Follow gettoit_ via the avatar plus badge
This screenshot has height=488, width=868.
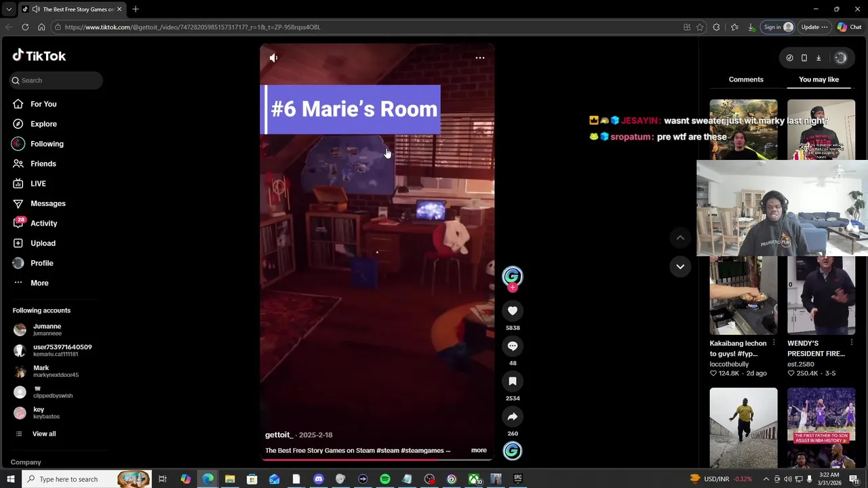tap(513, 288)
